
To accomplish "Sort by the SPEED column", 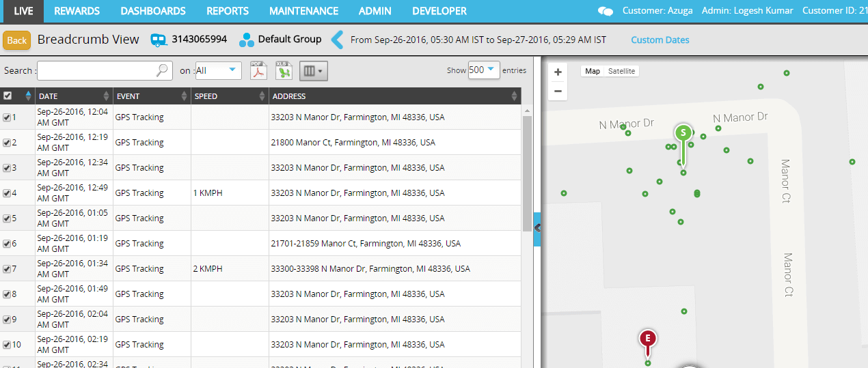I will click(x=230, y=96).
